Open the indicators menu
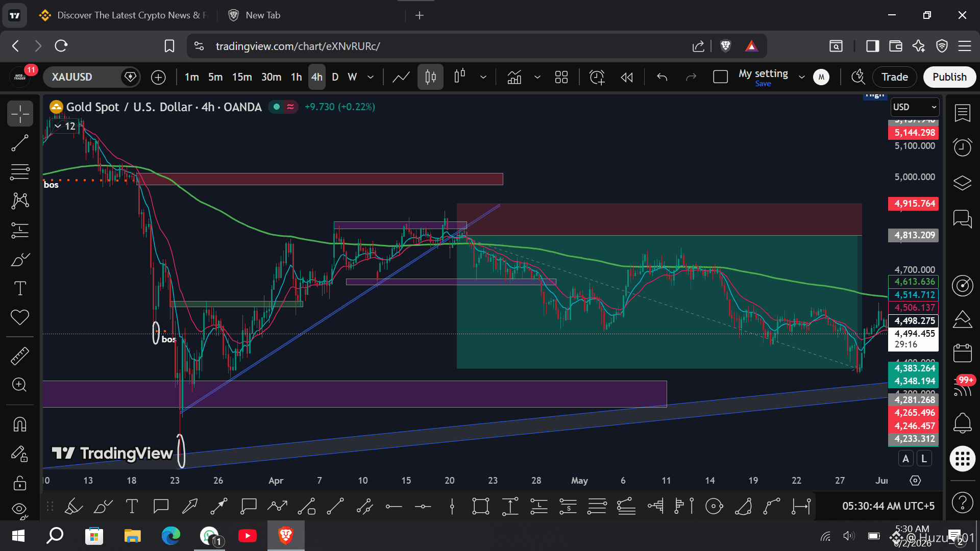 pyautogui.click(x=514, y=77)
